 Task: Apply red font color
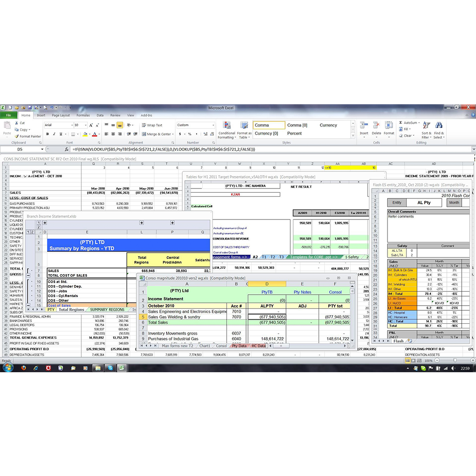tap(94, 134)
